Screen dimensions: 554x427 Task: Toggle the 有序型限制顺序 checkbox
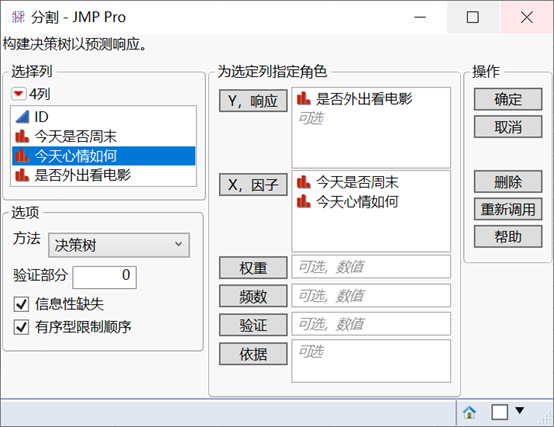coord(21,327)
